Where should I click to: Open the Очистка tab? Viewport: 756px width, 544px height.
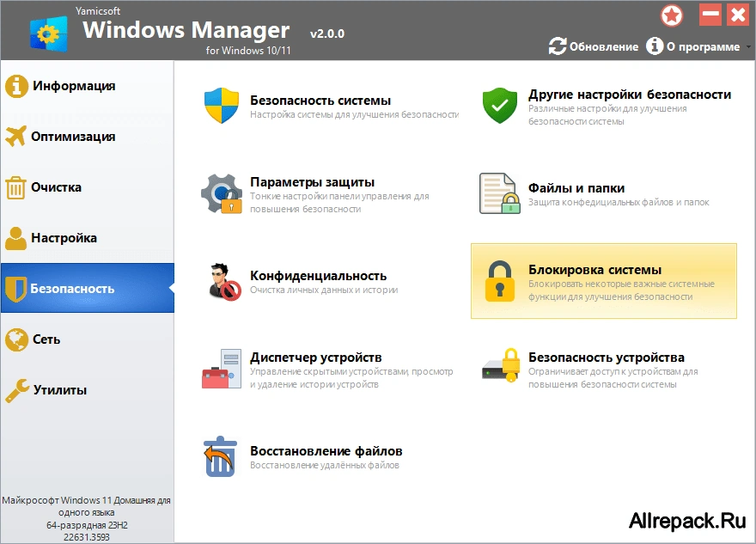point(88,187)
